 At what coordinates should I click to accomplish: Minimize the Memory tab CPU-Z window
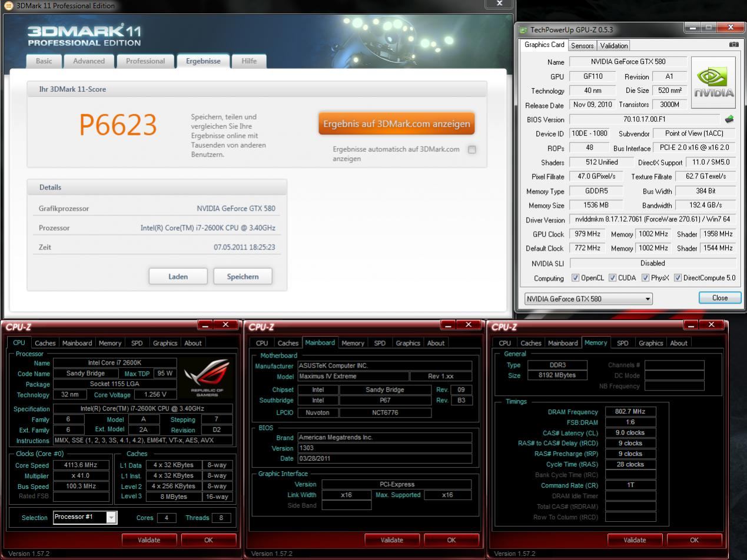click(691, 325)
